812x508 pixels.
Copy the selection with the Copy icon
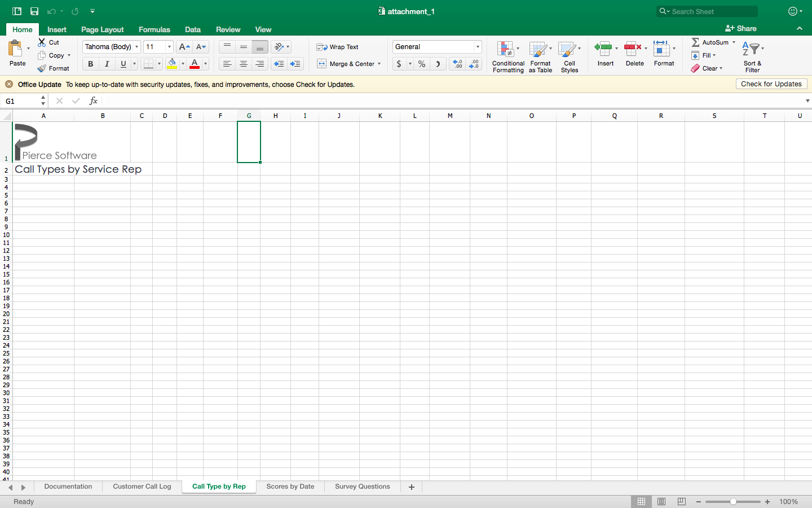[42, 55]
